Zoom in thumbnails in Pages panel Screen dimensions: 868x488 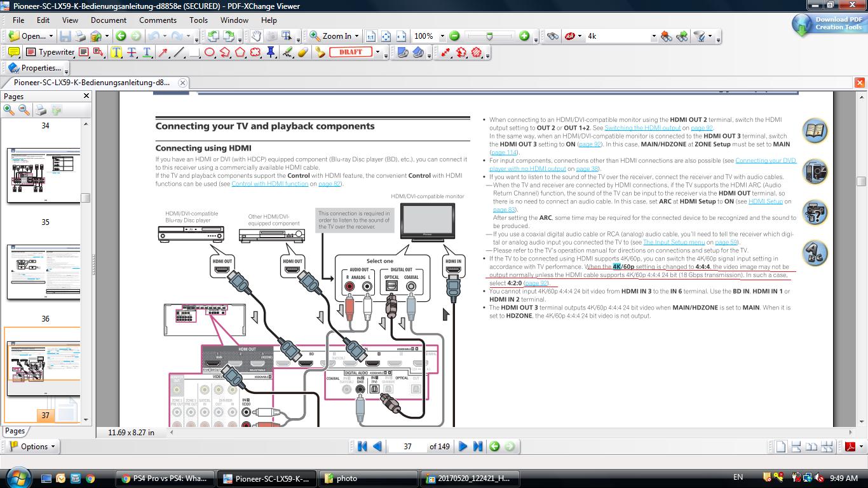pyautogui.click(x=9, y=110)
